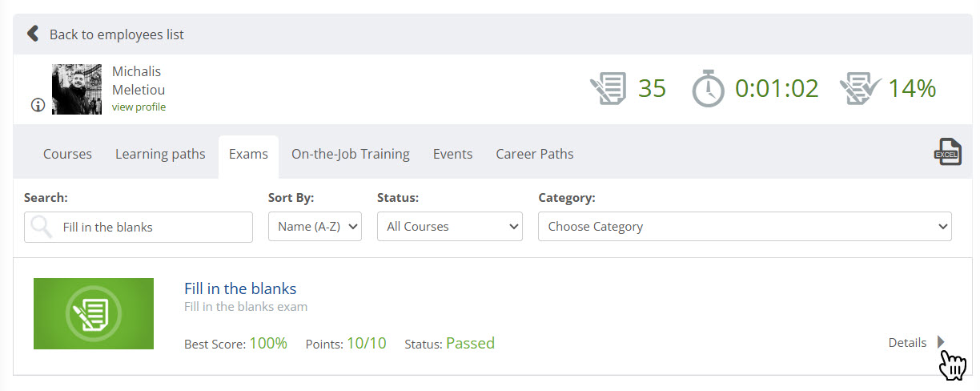Click the stopwatch time-spent icon
Screen dimensions: 980x391
coord(708,88)
